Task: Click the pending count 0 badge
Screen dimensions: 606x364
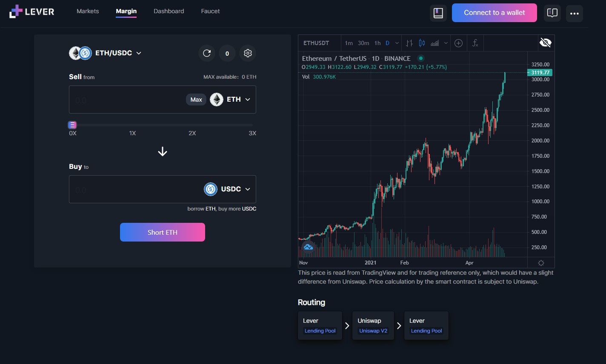Action: coord(227,53)
